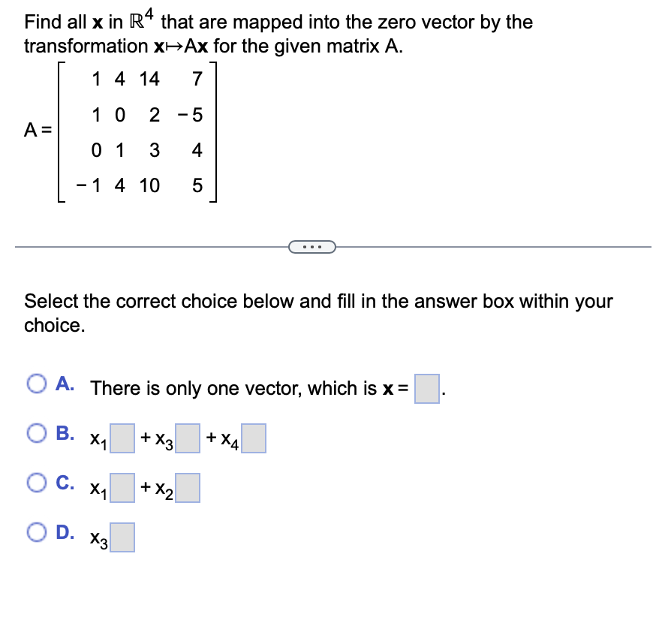Click the x2 coefficient box in choice C
This screenshot has height=644, width=662.
click(x=188, y=487)
